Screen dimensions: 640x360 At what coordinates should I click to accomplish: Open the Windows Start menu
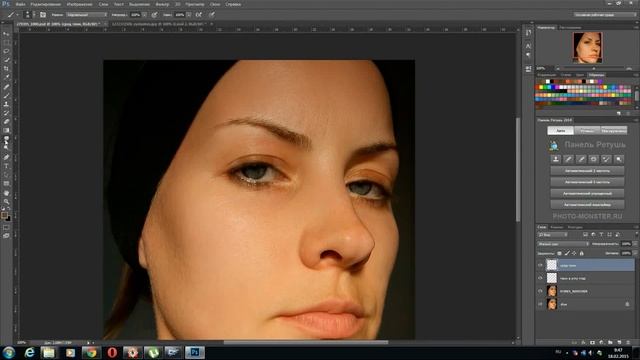[x=9, y=352]
